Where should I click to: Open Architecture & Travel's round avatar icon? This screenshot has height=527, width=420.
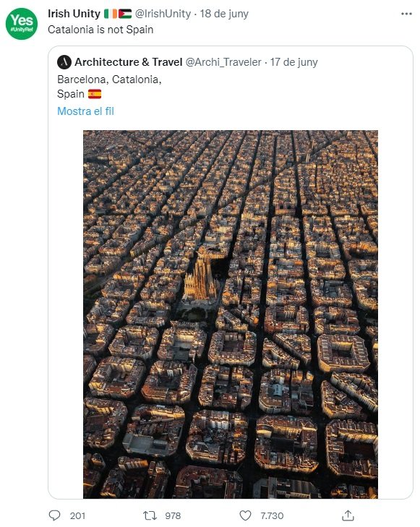pos(64,62)
